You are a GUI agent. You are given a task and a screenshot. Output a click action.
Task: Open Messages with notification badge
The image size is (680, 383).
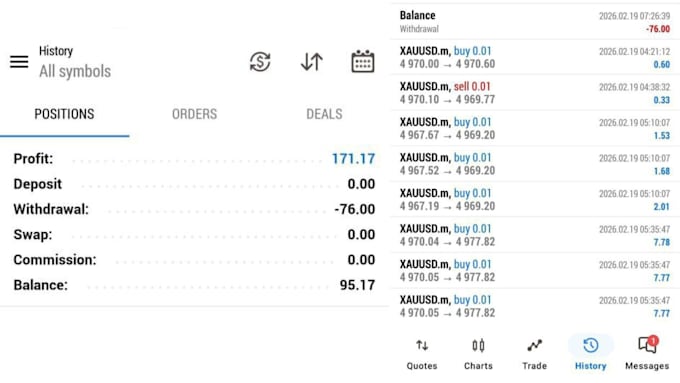pyautogui.click(x=647, y=354)
